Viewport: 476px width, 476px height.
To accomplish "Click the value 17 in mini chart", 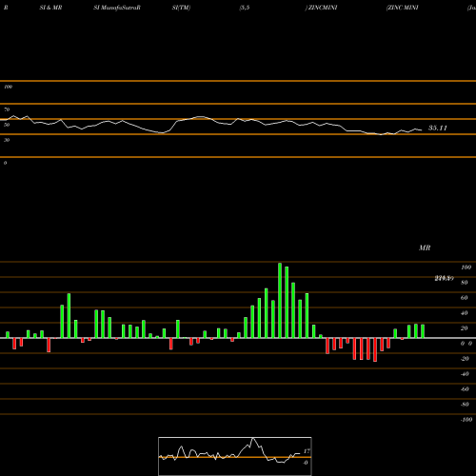I will (307, 451).
